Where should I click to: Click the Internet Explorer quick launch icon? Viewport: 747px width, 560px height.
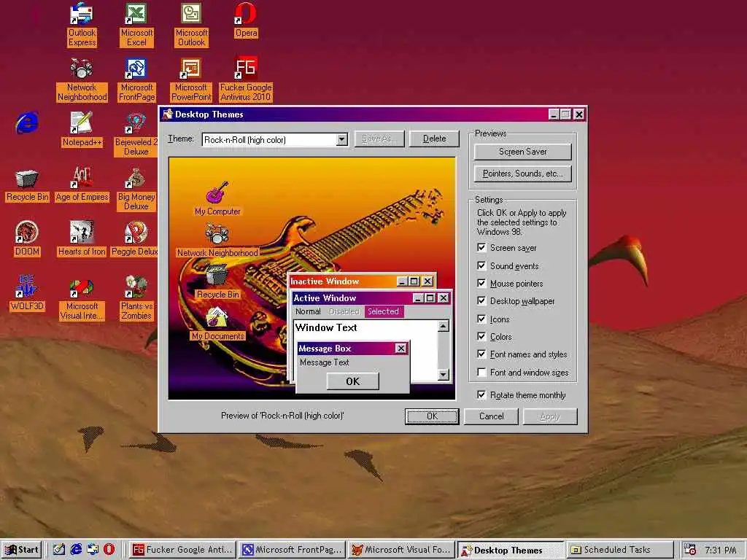point(76,549)
